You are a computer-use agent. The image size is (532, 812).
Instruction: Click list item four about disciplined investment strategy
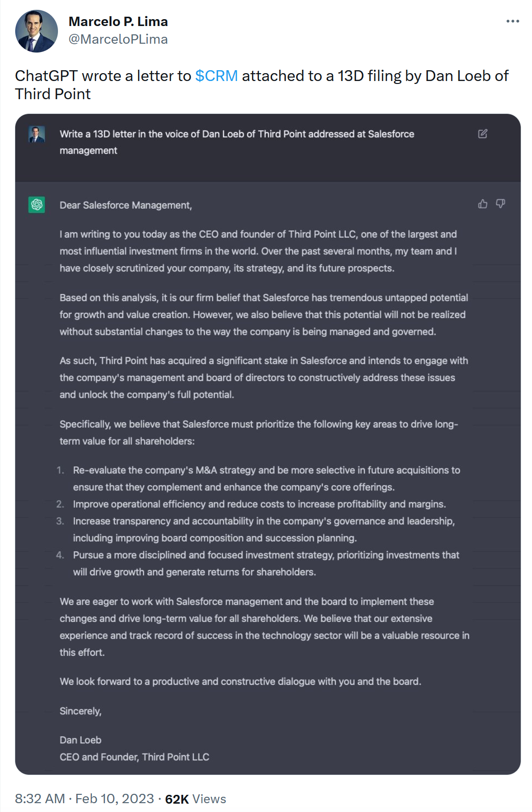click(x=266, y=555)
